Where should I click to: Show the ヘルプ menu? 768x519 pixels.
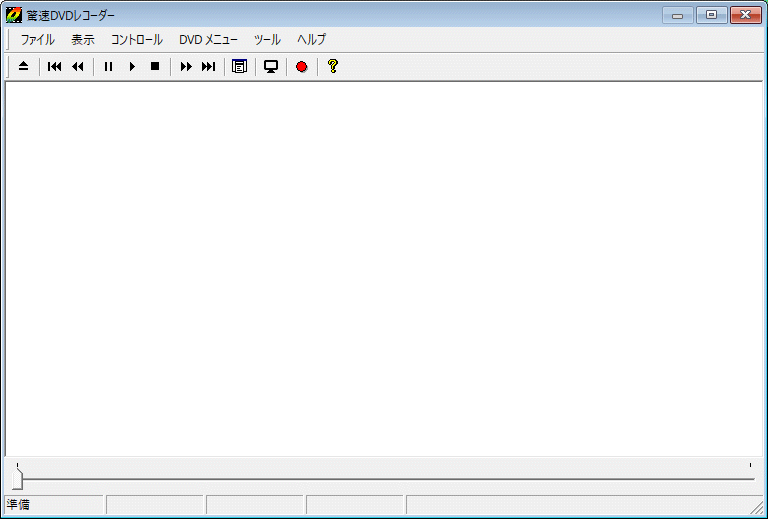point(311,40)
